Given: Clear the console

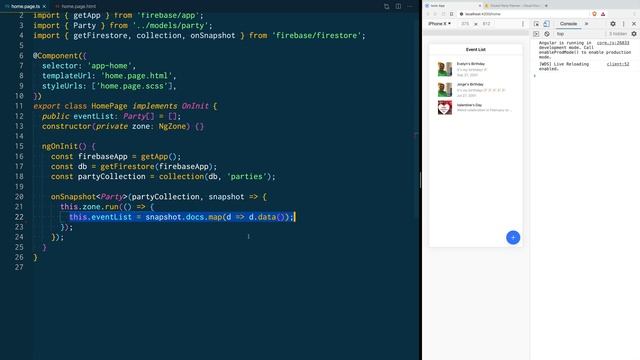Looking at the screenshot, I should (x=547, y=34).
